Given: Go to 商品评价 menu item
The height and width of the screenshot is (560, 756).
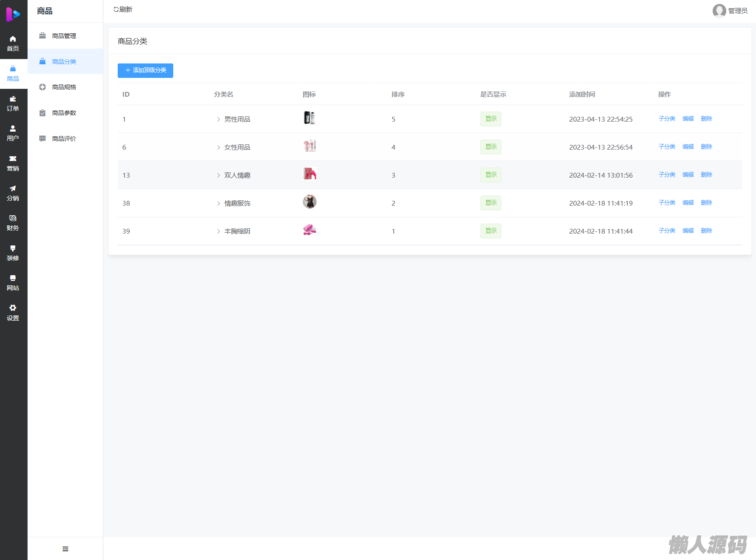Looking at the screenshot, I should (65, 139).
